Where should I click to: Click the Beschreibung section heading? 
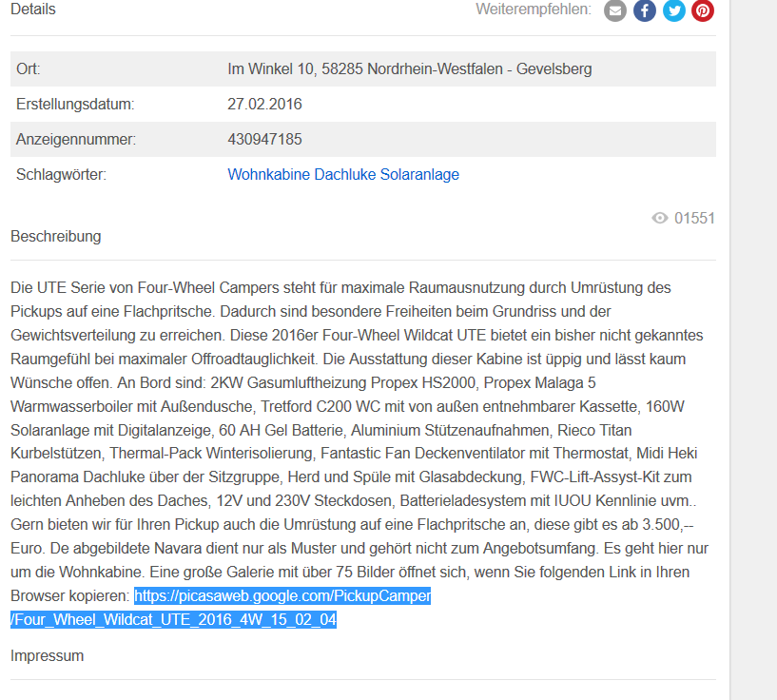click(x=55, y=236)
